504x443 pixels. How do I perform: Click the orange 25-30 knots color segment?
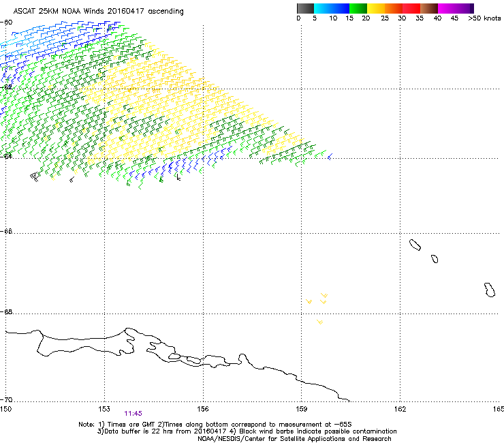click(394, 8)
